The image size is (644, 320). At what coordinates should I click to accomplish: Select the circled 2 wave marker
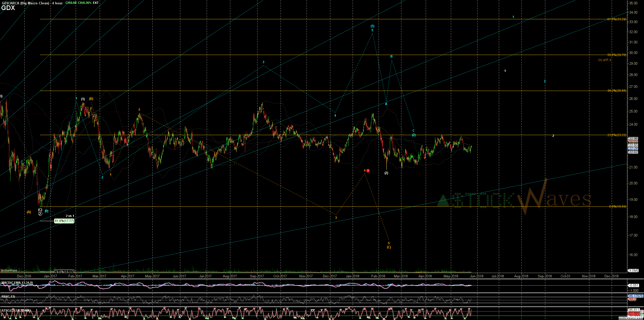[40, 214]
